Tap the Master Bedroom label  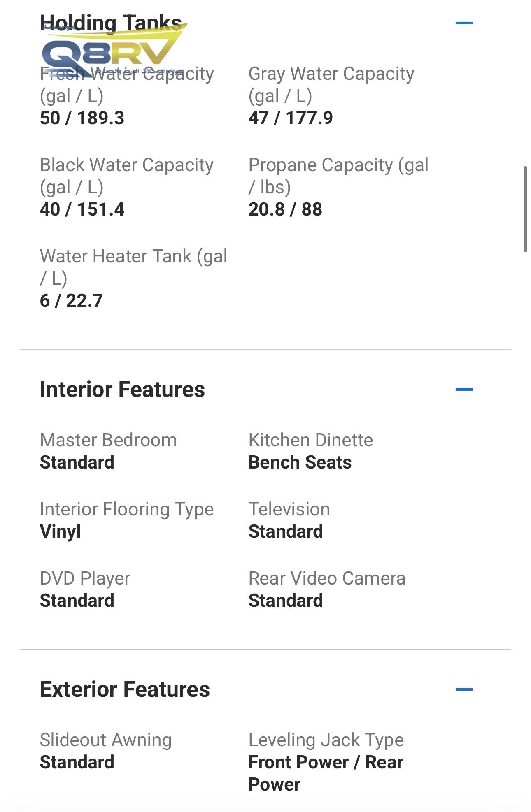pos(108,440)
